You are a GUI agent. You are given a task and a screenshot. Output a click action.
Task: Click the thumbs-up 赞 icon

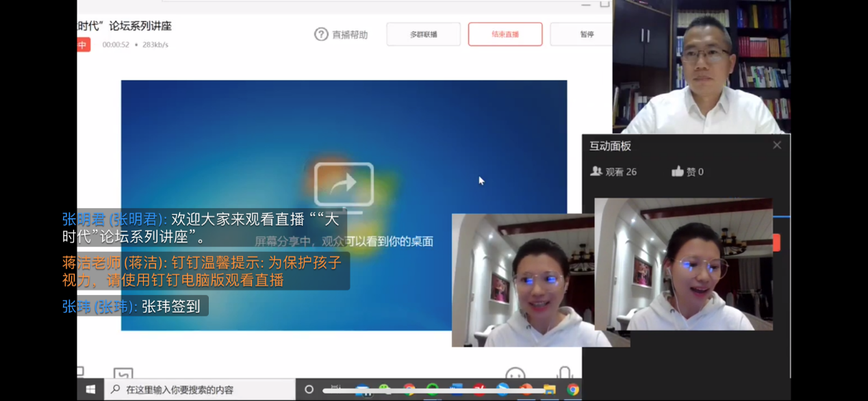[678, 172]
